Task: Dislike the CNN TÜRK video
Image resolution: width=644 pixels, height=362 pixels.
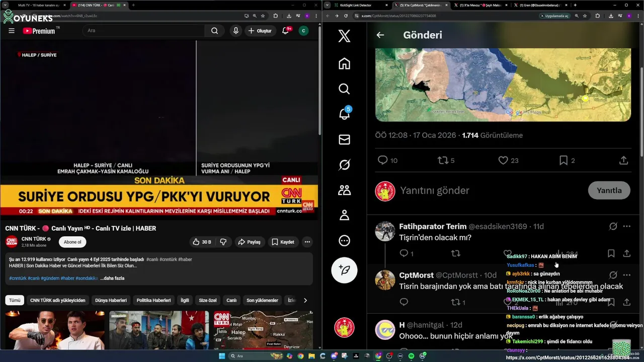Action: coord(223,242)
